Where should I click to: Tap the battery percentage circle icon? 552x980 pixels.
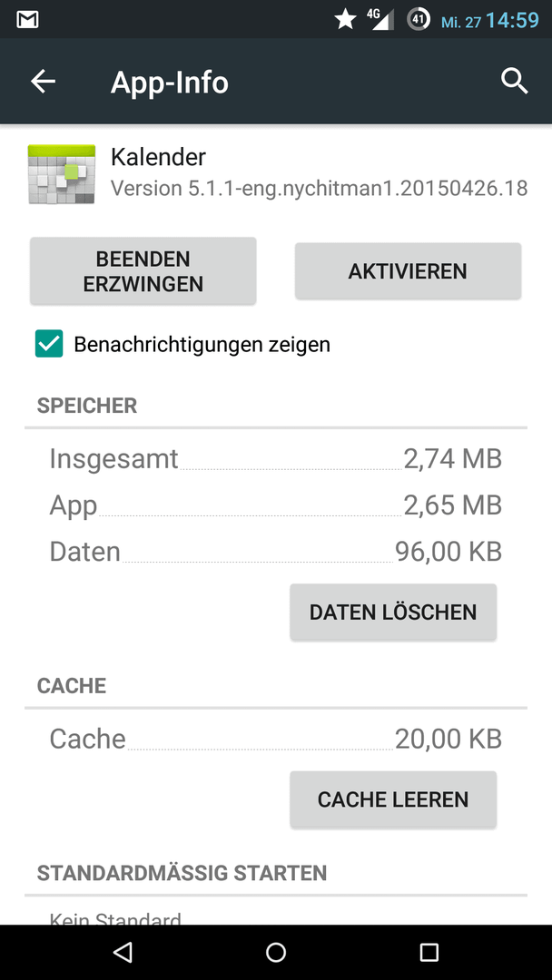coord(419,19)
